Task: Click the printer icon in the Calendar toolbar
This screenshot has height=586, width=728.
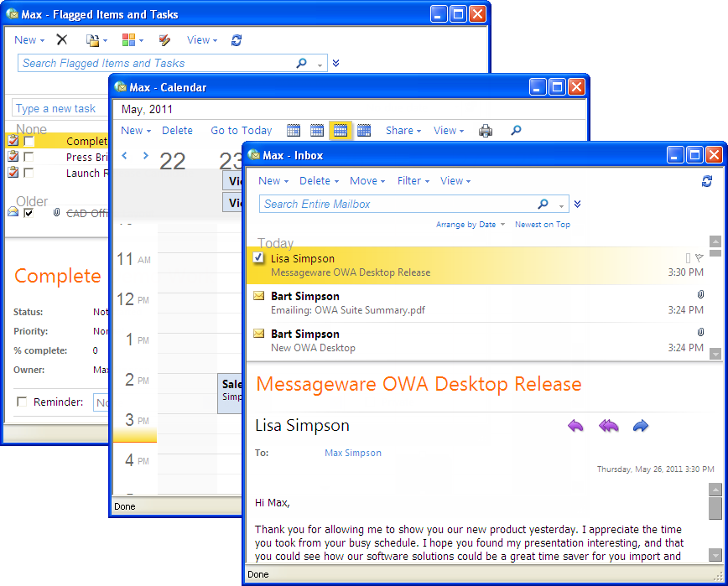Action: (486, 131)
